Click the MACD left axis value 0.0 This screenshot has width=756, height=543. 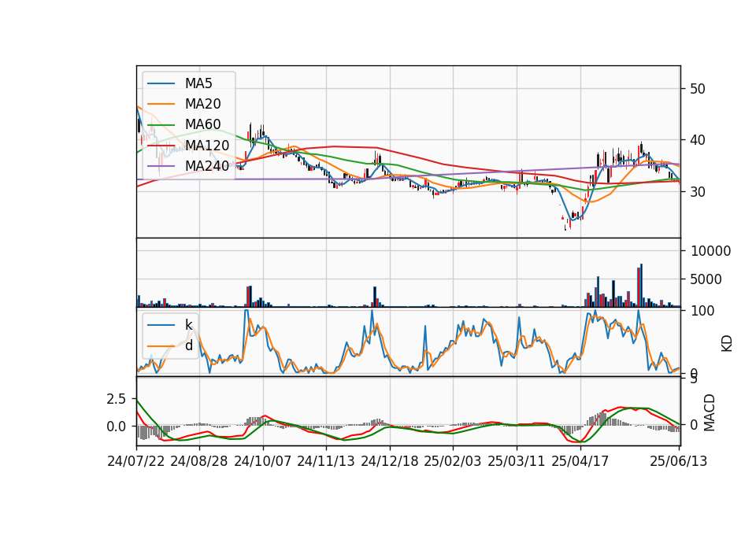(x=116, y=427)
